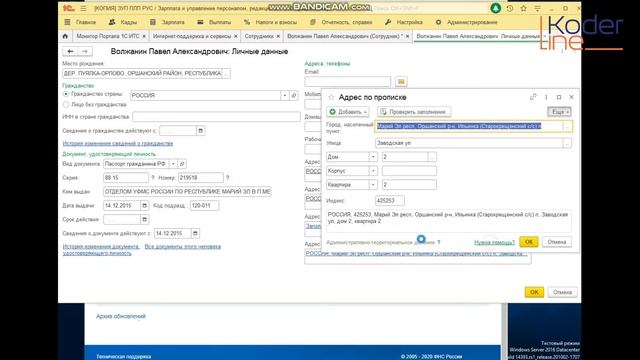The image size is (640, 360).
Task: Click the ИНН в стране гражданства input field
Action: (x=216, y=117)
